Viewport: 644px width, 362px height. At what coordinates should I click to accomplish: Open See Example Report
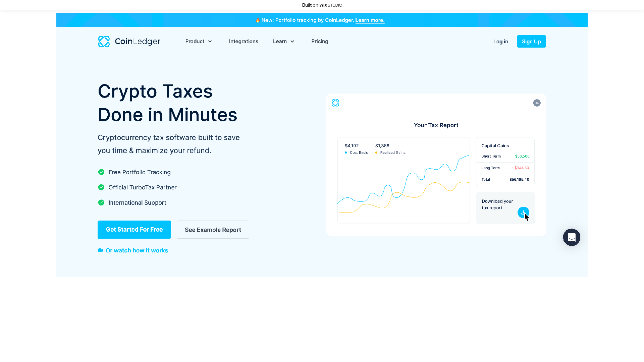213,230
